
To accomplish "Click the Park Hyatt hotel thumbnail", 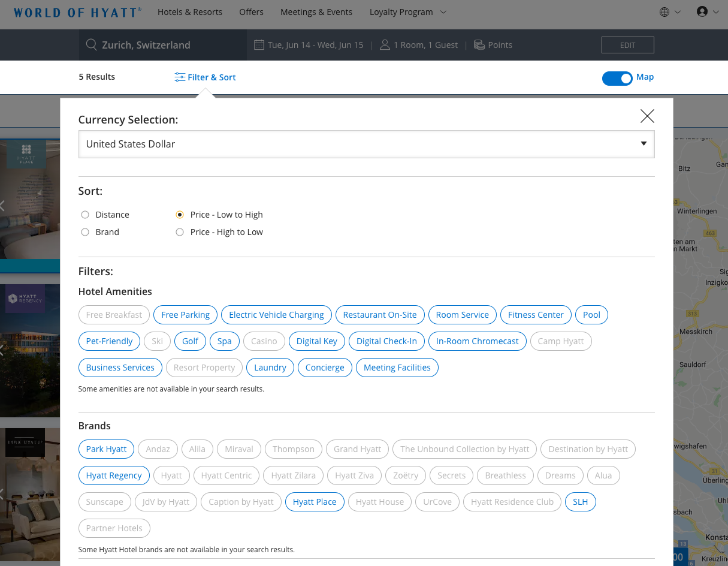I will [30, 495].
